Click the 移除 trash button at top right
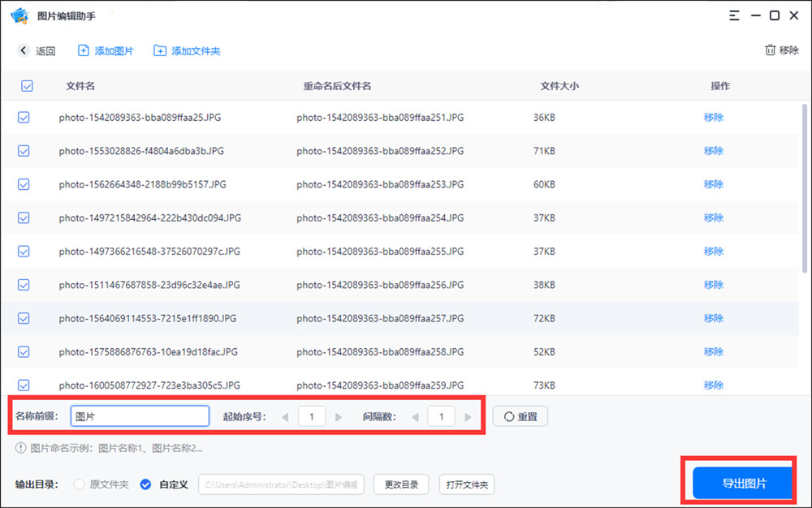The image size is (812, 508). pyautogui.click(x=781, y=50)
